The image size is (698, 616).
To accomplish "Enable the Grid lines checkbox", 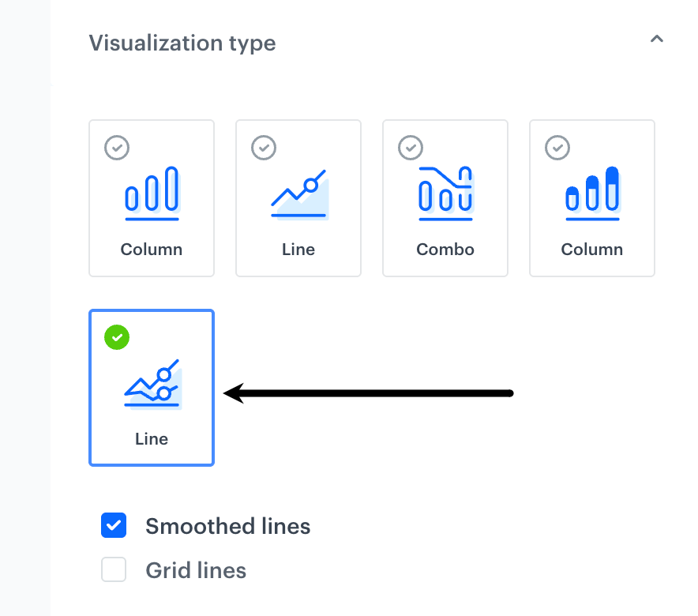I will [114, 569].
